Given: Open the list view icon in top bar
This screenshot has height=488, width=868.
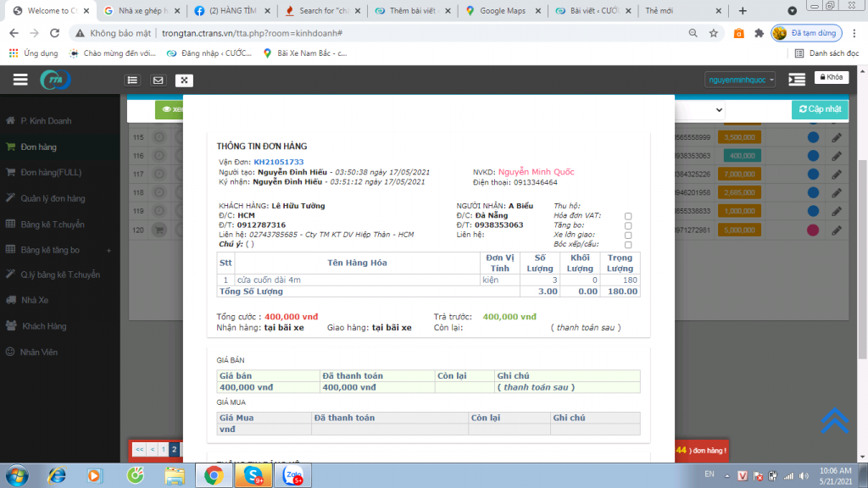Looking at the screenshot, I should tap(132, 80).
